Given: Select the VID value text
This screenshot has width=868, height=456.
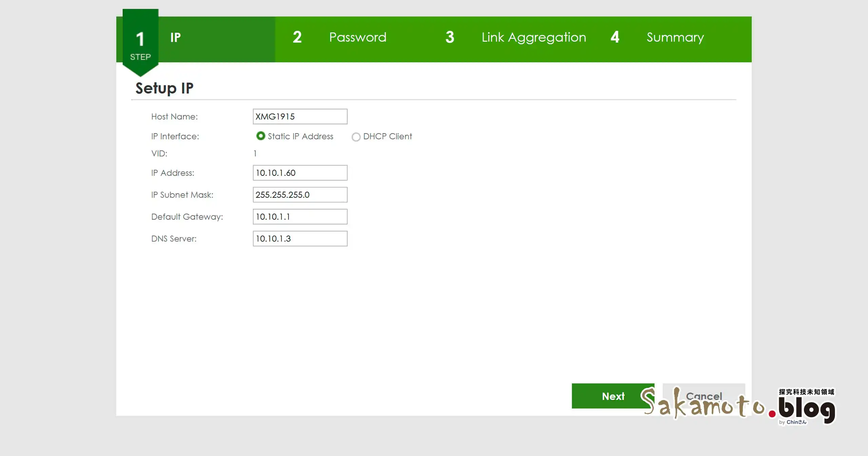Looking at the screenshot, I should 255,153.
